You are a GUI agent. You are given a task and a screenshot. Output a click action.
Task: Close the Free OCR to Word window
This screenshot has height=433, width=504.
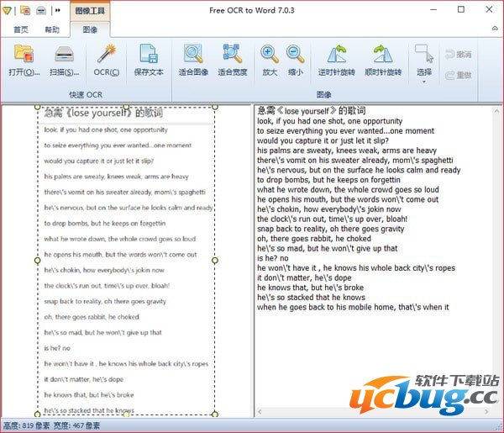(489, 9)
